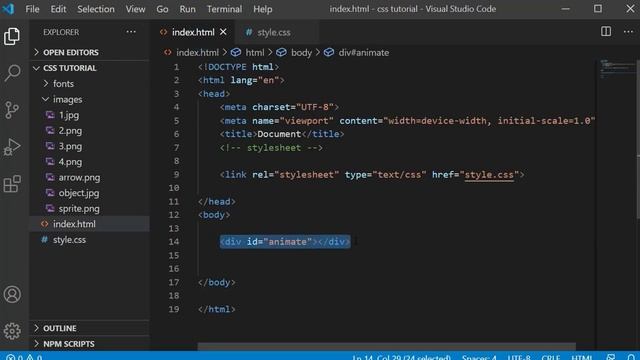Click the UTF-8 encoding status entry

click(519, 357)
